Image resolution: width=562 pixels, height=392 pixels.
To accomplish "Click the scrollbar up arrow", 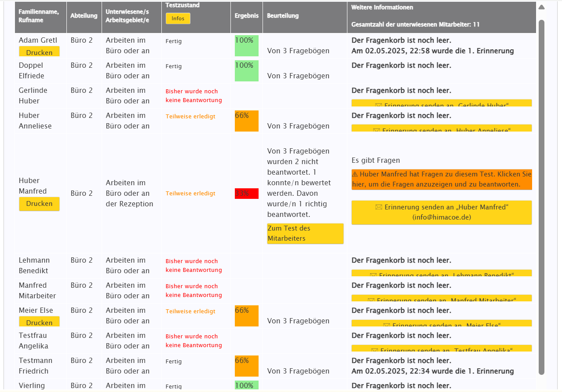I will [541, 7].
